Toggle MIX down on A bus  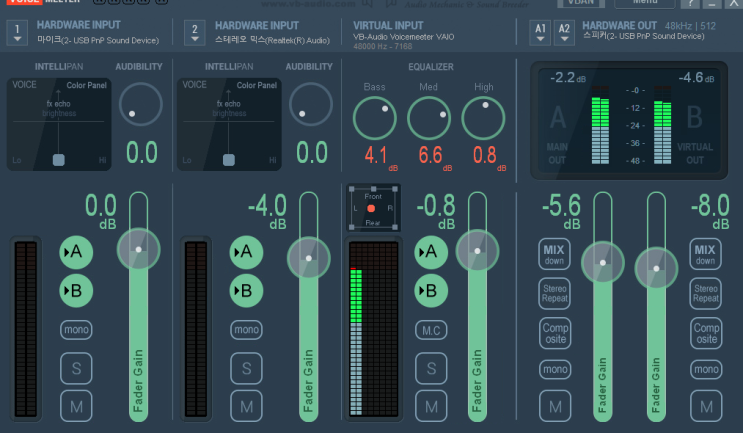[554, 254]
